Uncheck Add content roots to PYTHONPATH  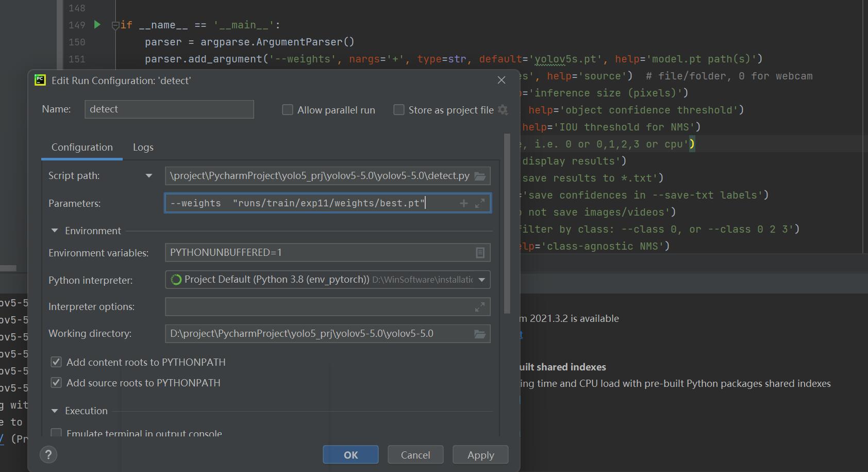(x=56, y=362)
